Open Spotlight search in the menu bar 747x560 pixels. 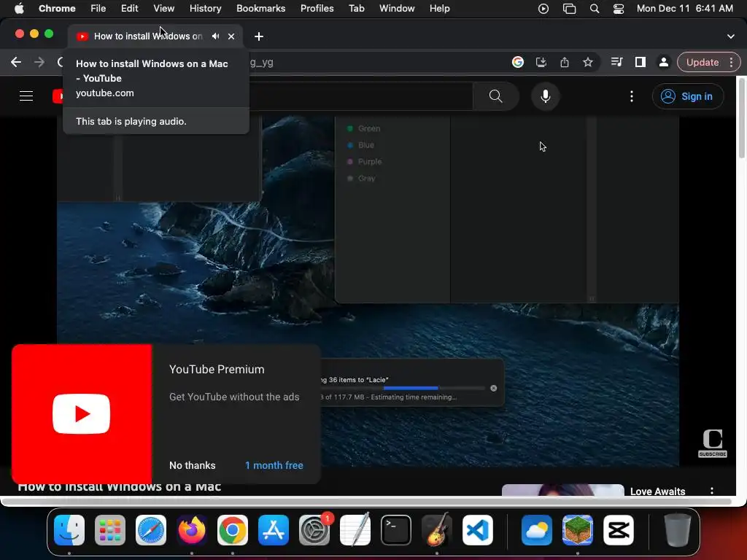point(594,9)
